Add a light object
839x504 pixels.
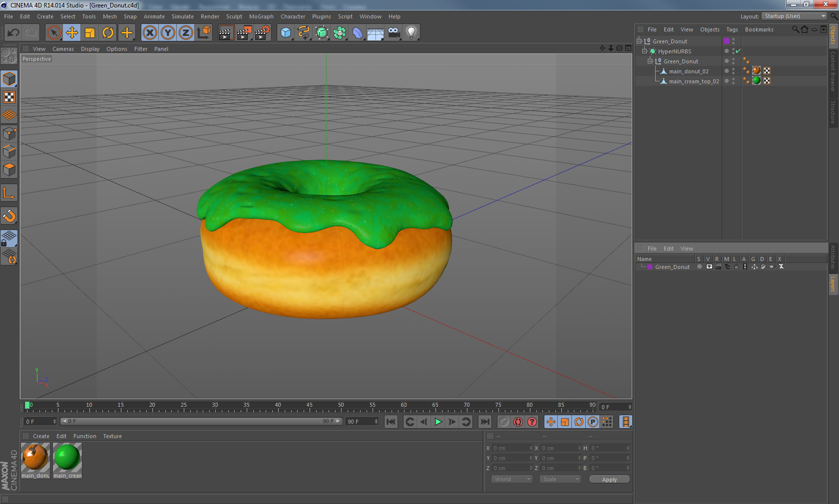click(412, 33)
